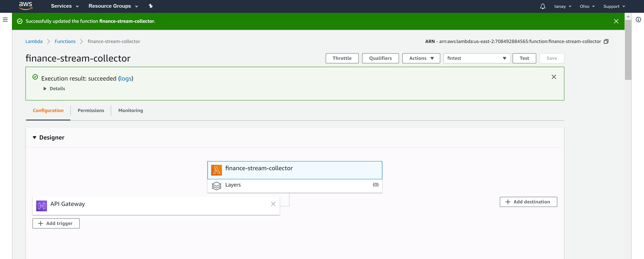Switch to the Monitoring tab

click(130, 110)
